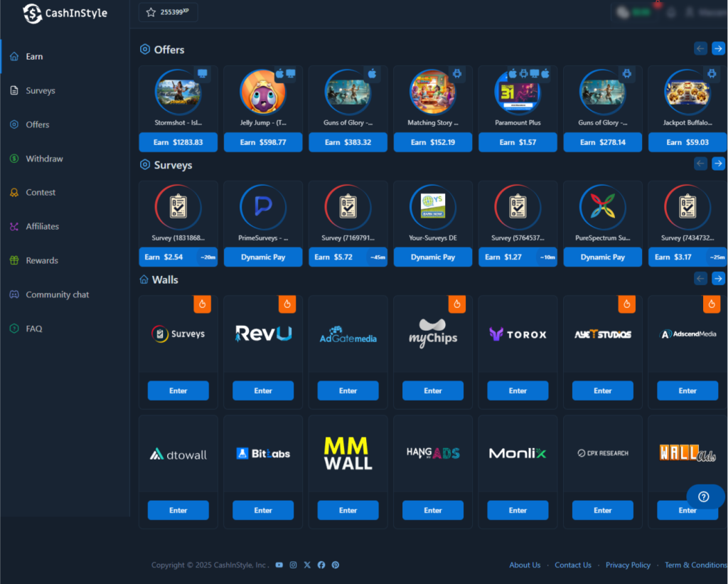Open Matching Story offer thumbnail
Viewport: 728px width, 584px height.
pos(433,92)
